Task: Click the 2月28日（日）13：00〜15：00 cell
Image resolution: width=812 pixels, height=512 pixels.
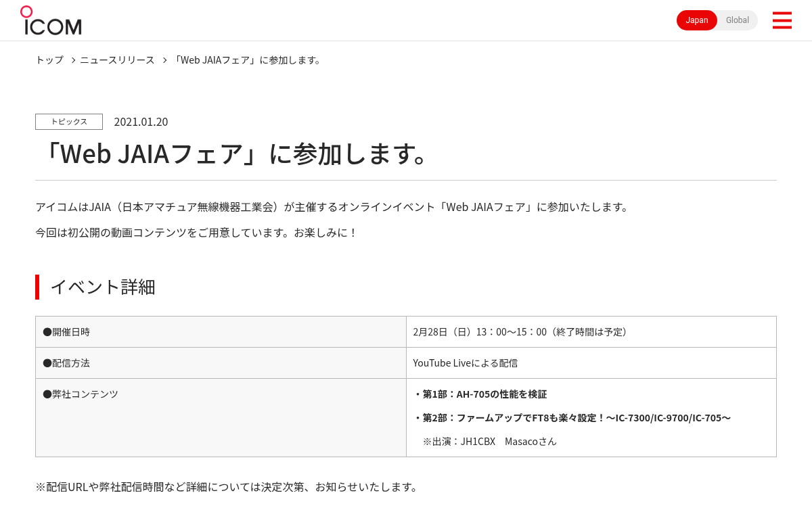Action: [591, 331]
